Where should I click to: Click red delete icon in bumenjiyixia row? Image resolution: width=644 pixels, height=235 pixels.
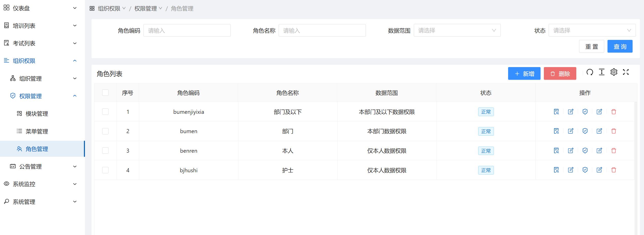(614, 112)
